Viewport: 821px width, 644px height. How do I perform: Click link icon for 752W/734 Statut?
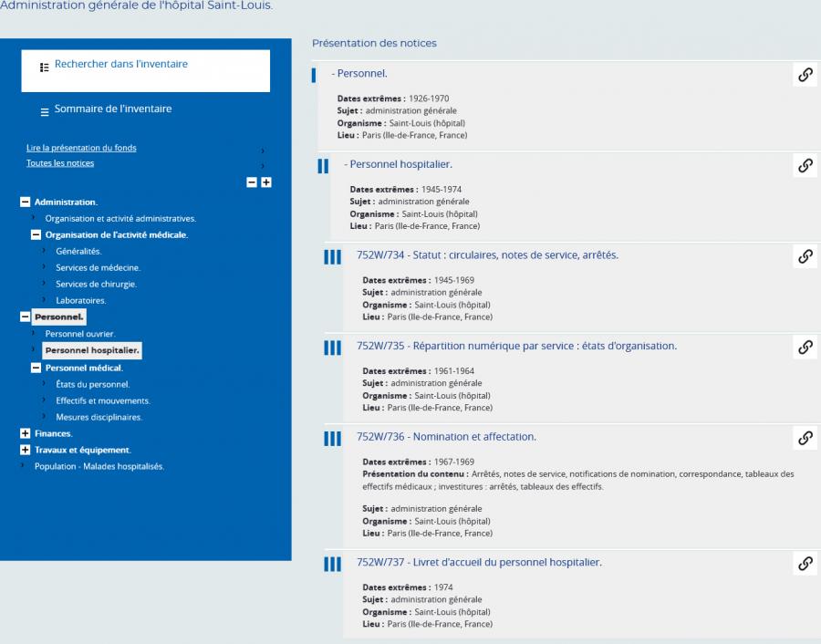(805, 256)
